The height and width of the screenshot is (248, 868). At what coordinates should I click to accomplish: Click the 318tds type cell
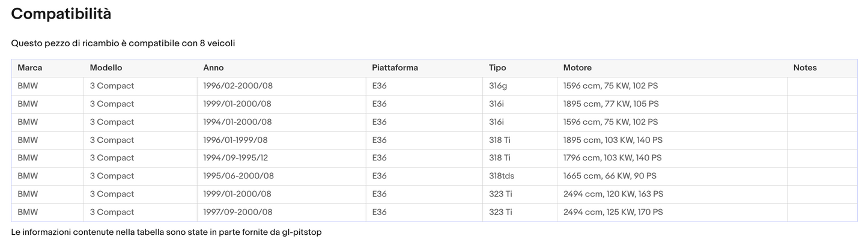(x=502, y=176)
